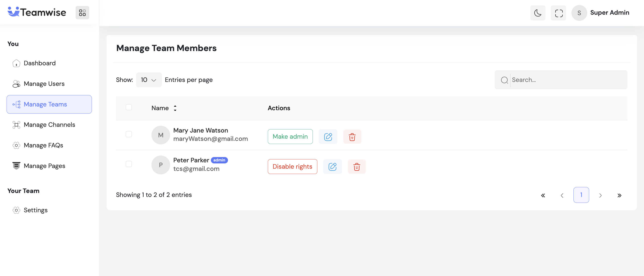
Task: Open the entries per page dropdown
Action: click(148, 80)
